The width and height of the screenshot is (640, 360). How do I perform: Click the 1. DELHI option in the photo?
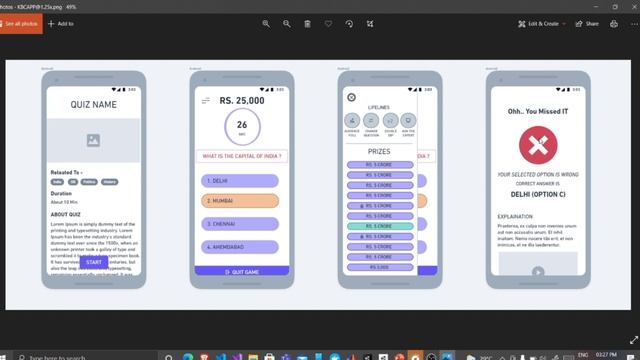pos(240,180)
